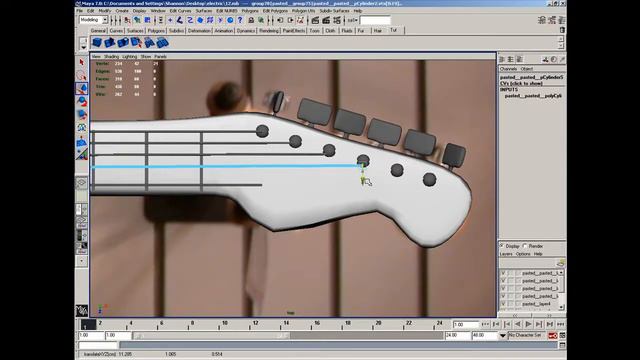Toggle visibility V box of pasted__layer4

tap(503, 304)
